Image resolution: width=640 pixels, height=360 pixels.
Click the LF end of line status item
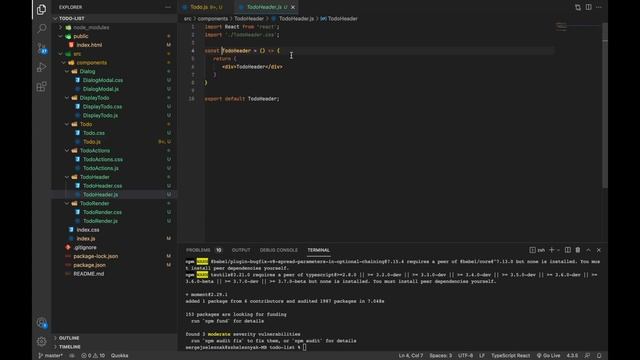pos(482,356)
